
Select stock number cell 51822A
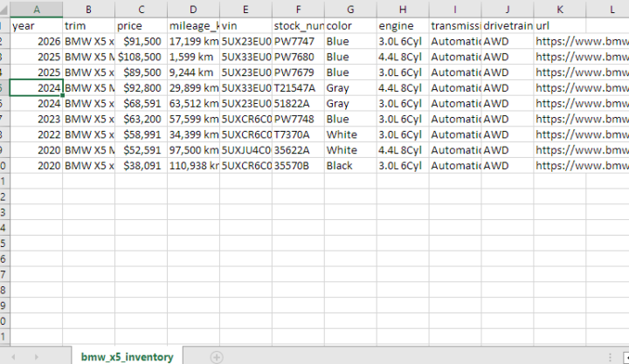point(298,103)
